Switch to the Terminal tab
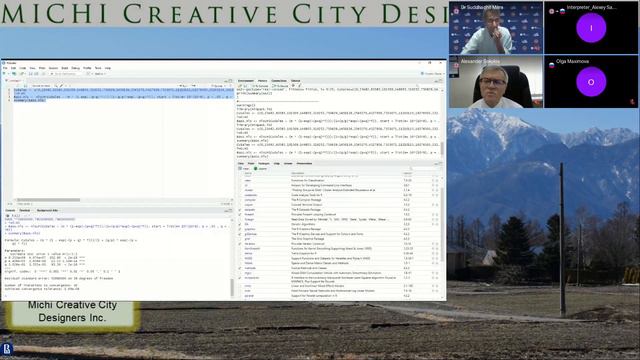This screenshot has height=360, width=640. 25,210
